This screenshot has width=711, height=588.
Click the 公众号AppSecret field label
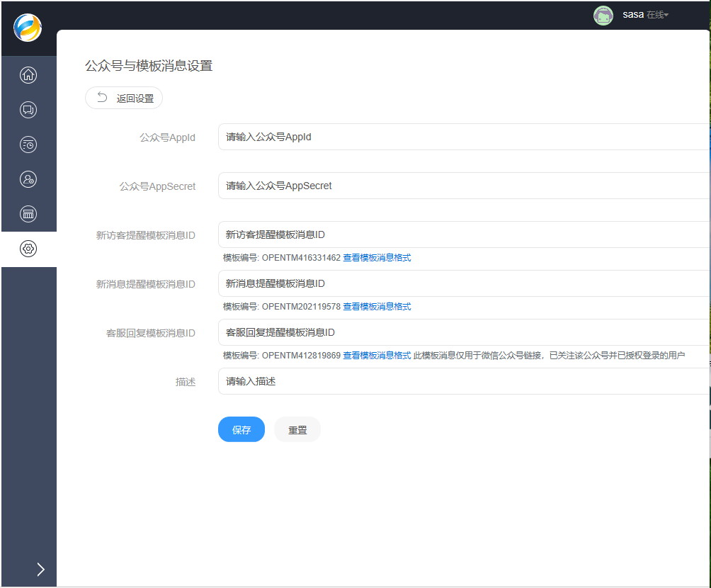[x=157, y=186]
